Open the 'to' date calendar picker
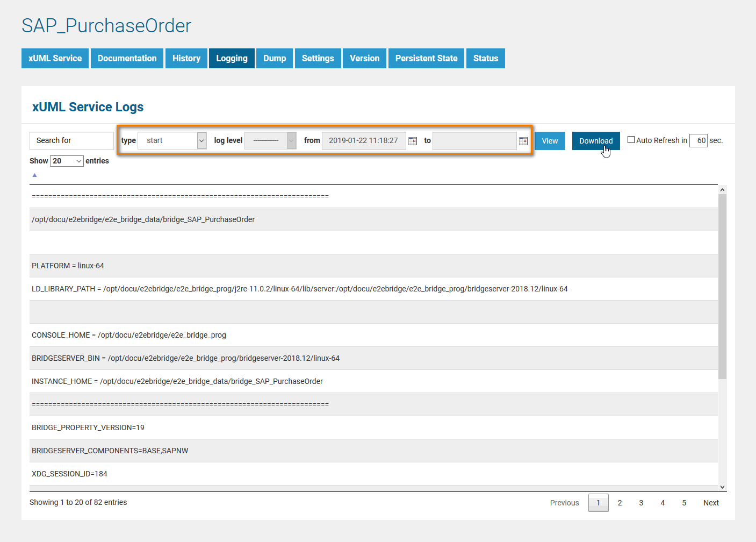 [523, 141]
